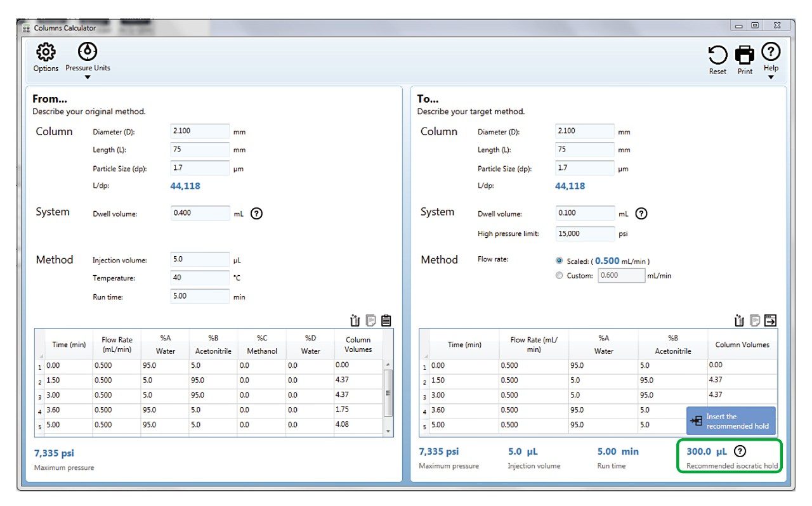812x506 pixels.
Task: Click help icon beside original Dwell volume
Action: tap(256, 214)
